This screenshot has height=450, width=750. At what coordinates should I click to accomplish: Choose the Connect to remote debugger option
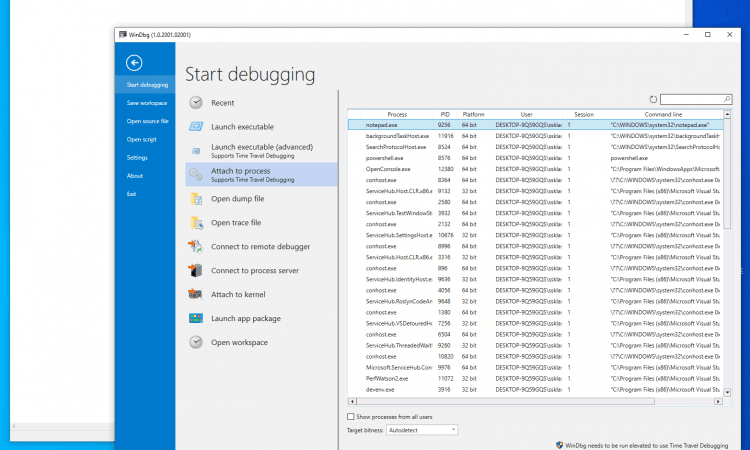(261, 246)
